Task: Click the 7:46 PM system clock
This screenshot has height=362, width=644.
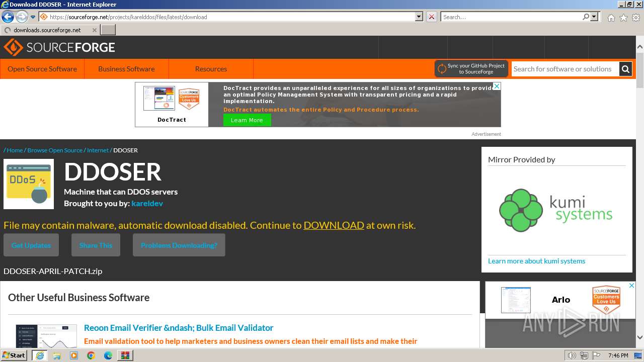Action: pos(618,355)
